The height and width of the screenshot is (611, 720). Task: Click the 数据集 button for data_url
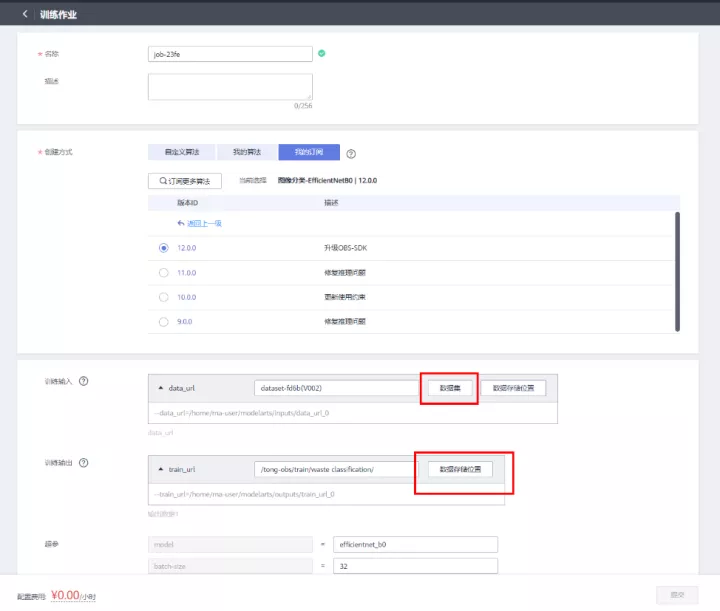tap(450, 387)
